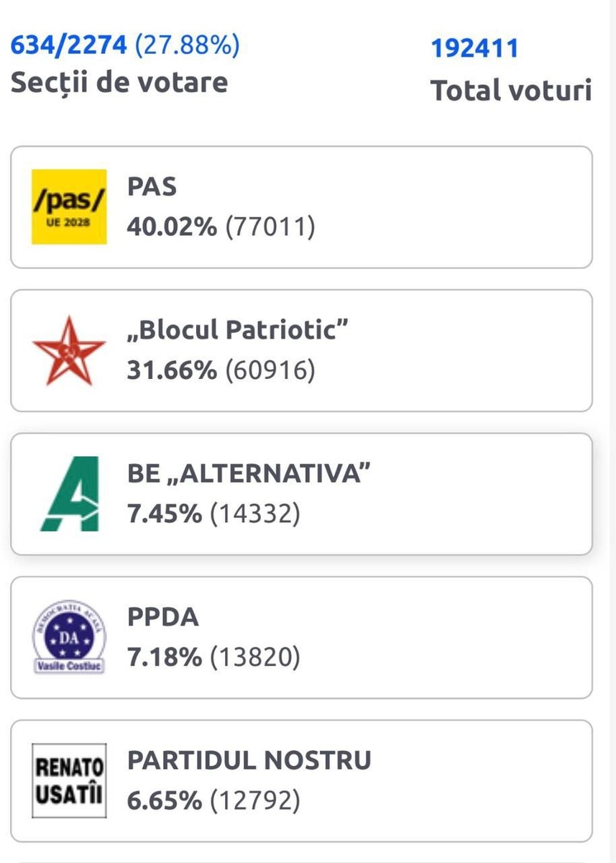Viewport: 616px width, 863px height.
Task: Select the PARTIDUL NOSTRU party name
Action: coord(249,760)
